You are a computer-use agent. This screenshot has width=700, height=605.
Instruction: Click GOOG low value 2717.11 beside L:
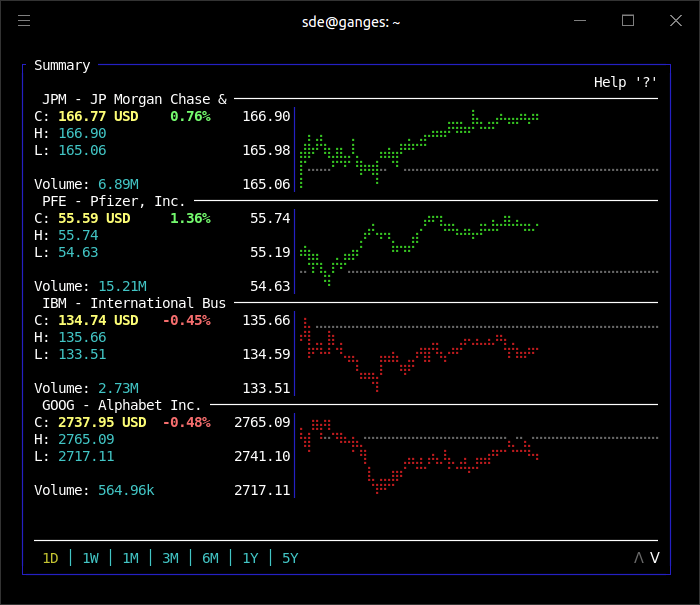point(86,456)
